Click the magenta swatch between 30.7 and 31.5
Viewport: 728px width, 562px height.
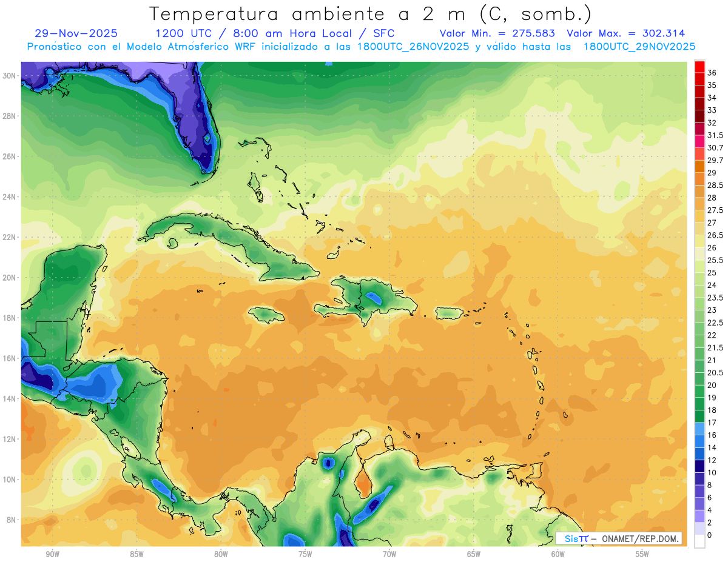(x=699, y=142)
